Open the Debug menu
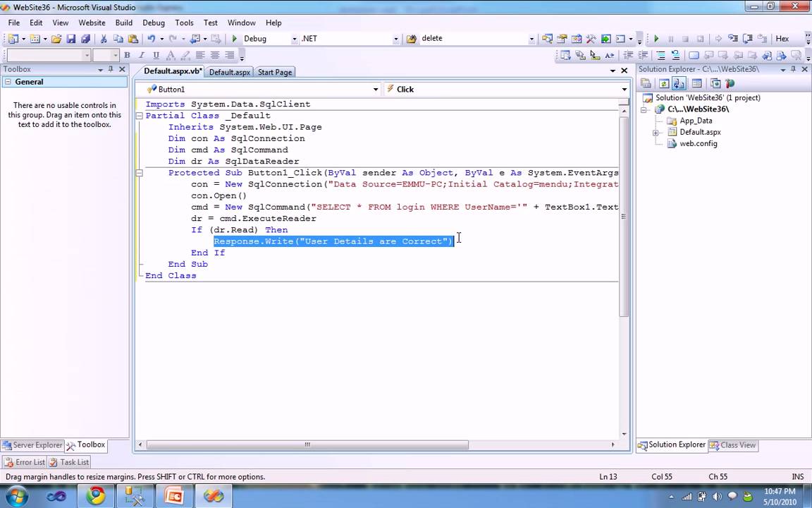Image resolution: width=812 pixels, height=508 pixels. (x=153, y=23)
